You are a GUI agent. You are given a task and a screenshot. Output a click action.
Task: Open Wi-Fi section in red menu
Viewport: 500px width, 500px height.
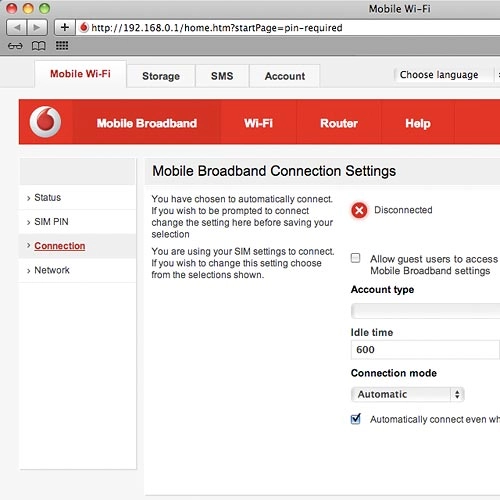pyautogui.click(x=258, y=123)
